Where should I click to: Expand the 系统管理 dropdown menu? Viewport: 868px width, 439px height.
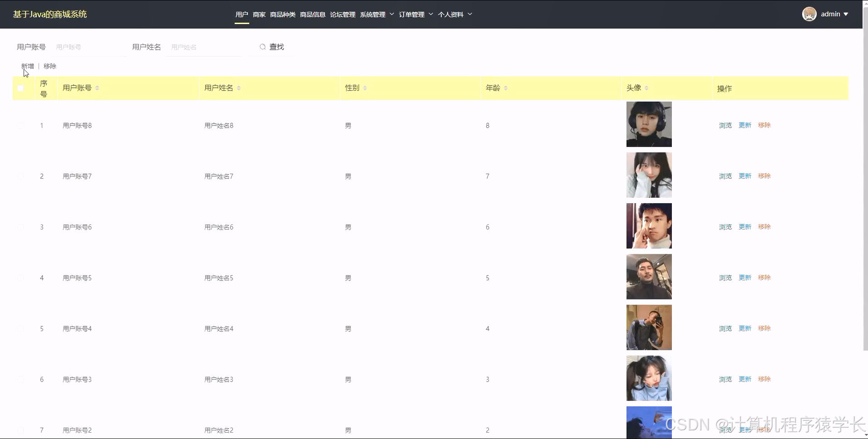(x=377, y=15)
